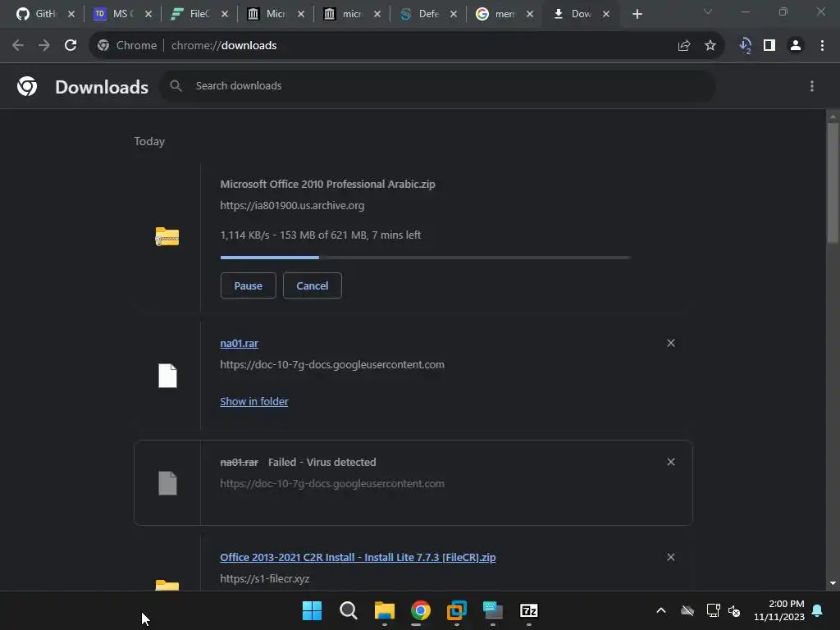
Task: Open the muted volume tray icon
Action: coord(734,610)
